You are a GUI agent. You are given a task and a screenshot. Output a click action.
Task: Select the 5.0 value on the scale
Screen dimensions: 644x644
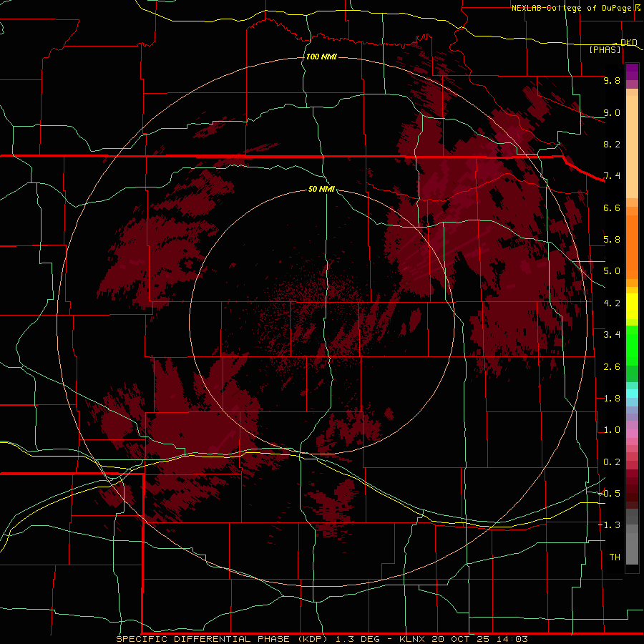click(612, 271)
